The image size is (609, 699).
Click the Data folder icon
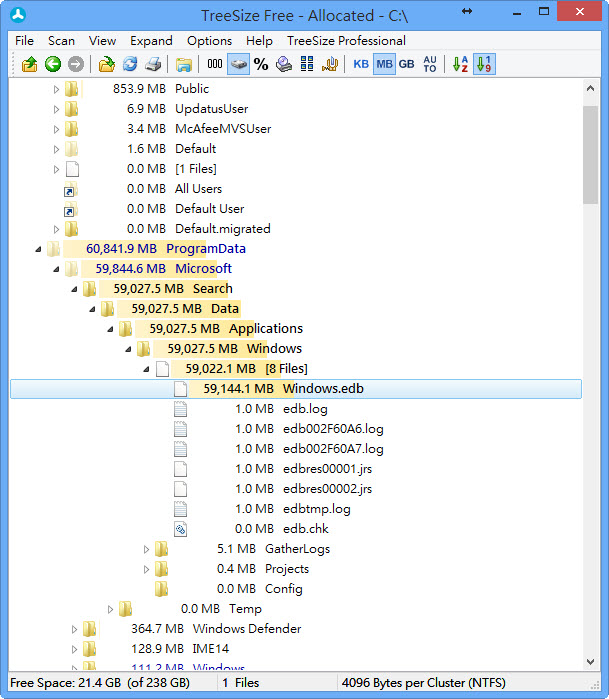click(x=107, y=309)
